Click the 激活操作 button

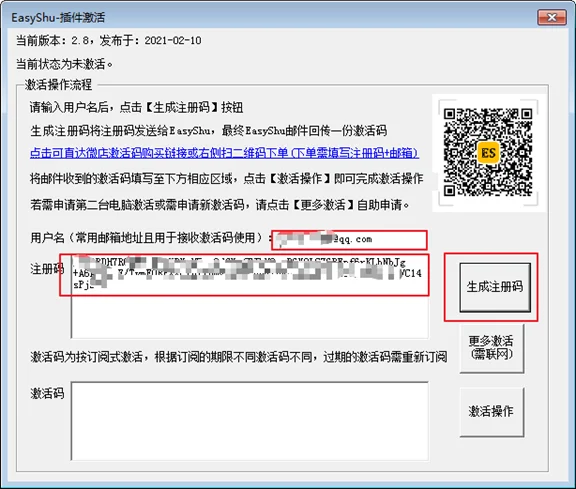coord(492,411)
